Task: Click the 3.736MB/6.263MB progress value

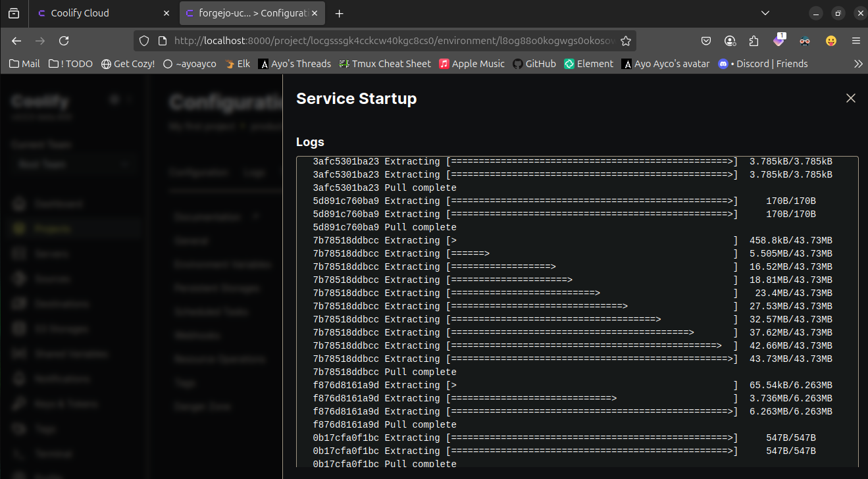Action: point(790,398)
